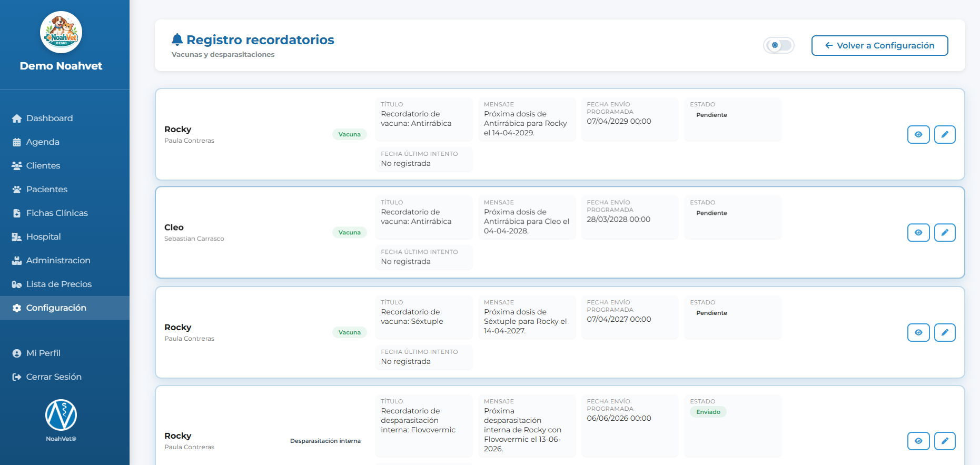Click the Registro recordatorios page heading
The width and height of the screenshot is (980, 465).
point(260,39)
